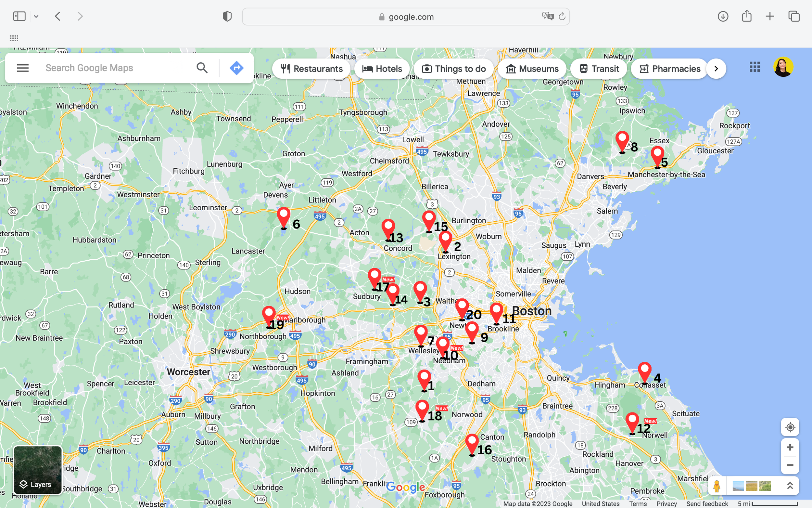The height and width of the screenshot is (508, 812).
Task: Open the favorites bar apps grid
Action: pyautogui.click(x=14, y=38)
